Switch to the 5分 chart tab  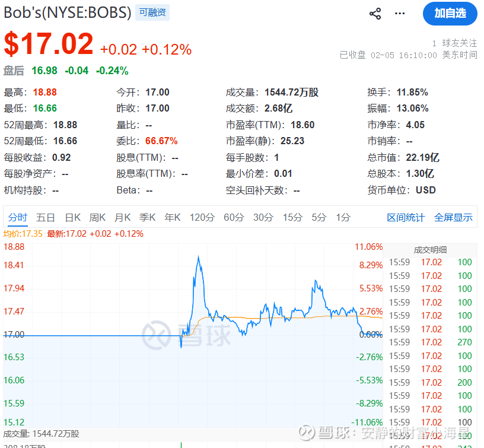click(319, 217)
